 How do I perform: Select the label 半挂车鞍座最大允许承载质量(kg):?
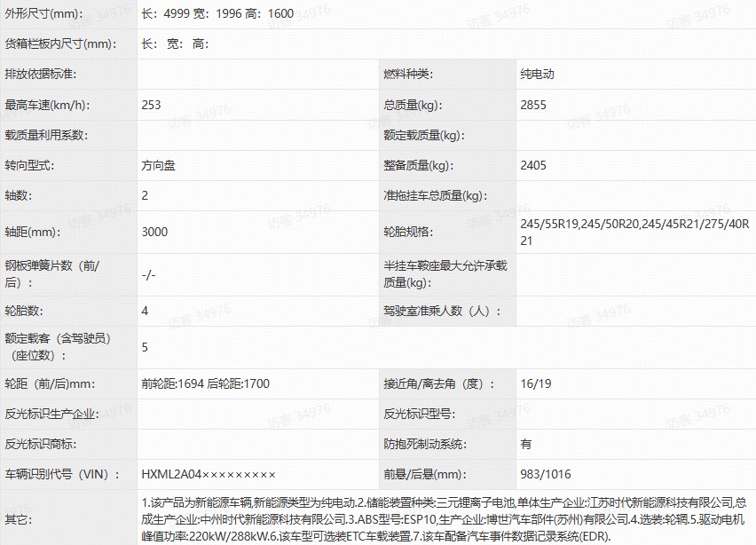(445, 274)
